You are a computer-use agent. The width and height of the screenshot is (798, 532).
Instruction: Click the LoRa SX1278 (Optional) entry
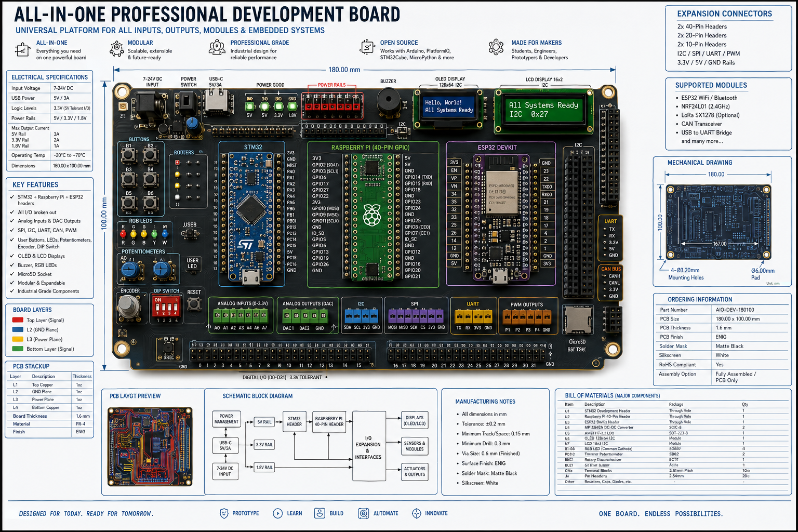pyautogui.click(x=710, y=115)
